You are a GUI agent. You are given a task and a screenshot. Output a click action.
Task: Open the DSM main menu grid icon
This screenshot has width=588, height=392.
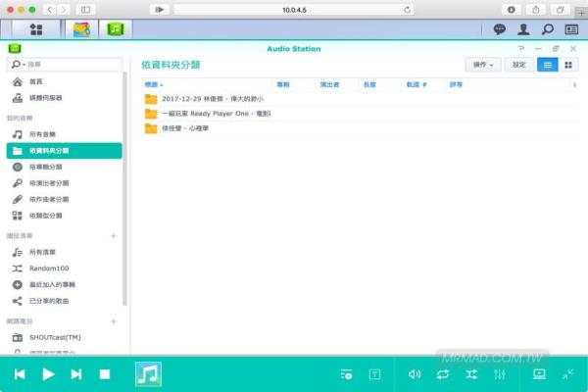click(x=36, y=29)
